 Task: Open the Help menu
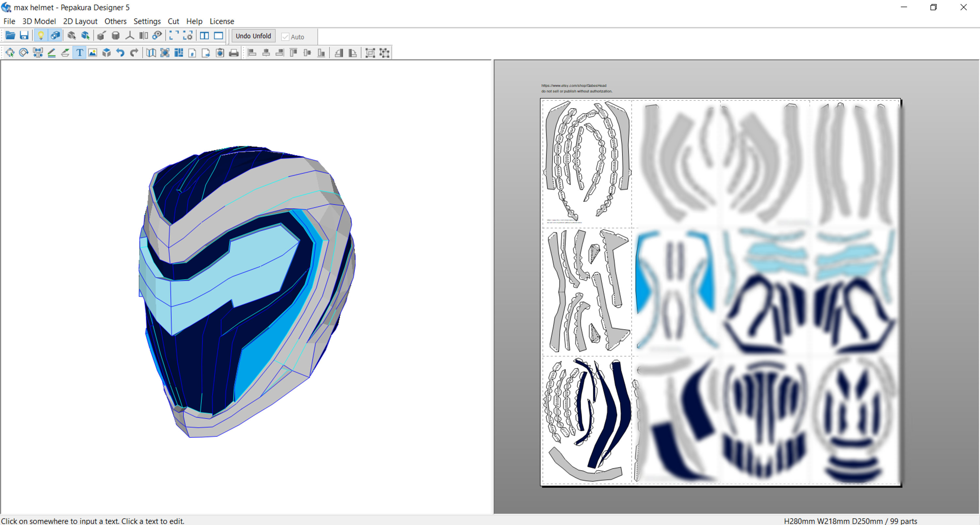(x=194, y=21)
